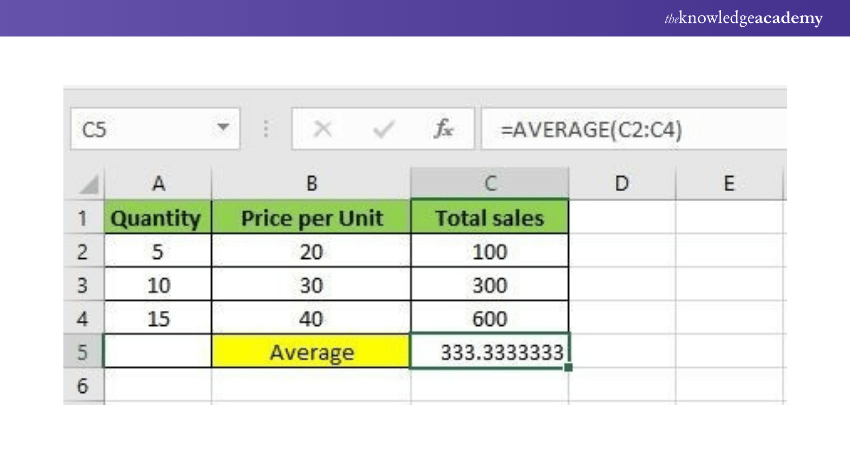The image size is (850, 450).
Task: Select the cell containing 333.3333333
Action: 490,352
